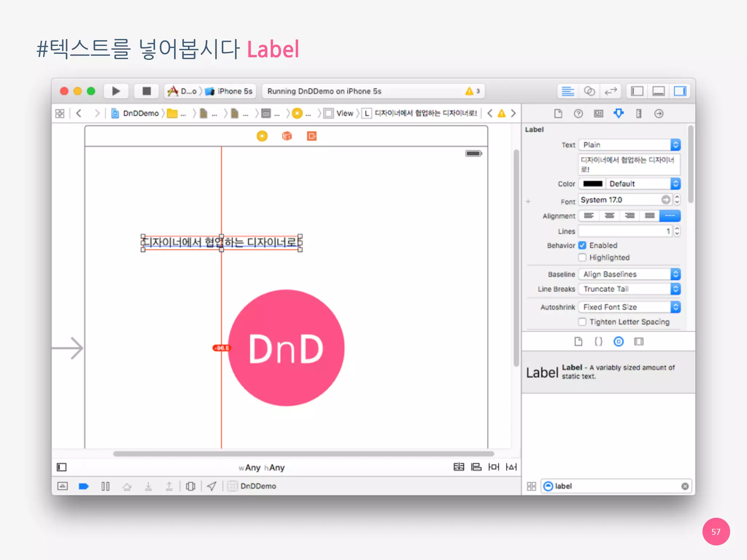Open the Autoshrink Fixed Font Size dropdown
Viewport: 747px width, 560px height.
click(x=630, y=307)
